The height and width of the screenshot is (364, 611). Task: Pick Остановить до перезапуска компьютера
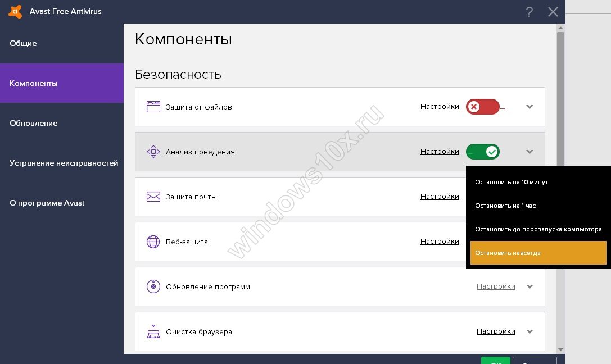coord(538,229)
